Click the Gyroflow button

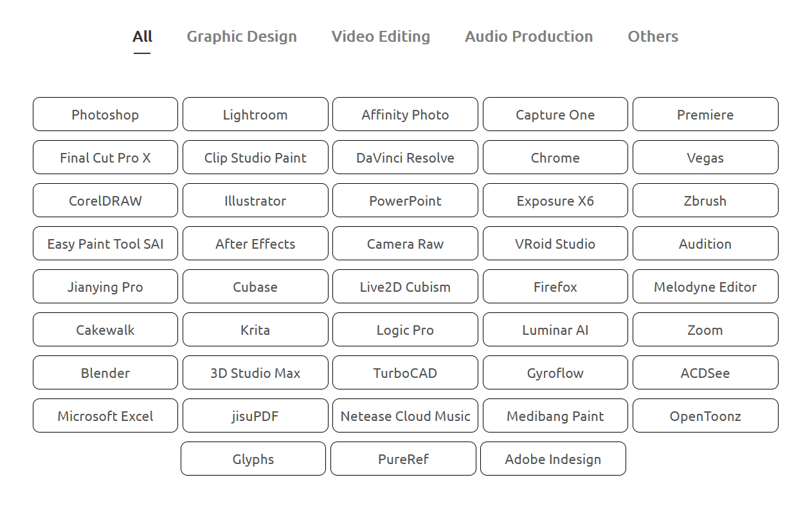555,373
